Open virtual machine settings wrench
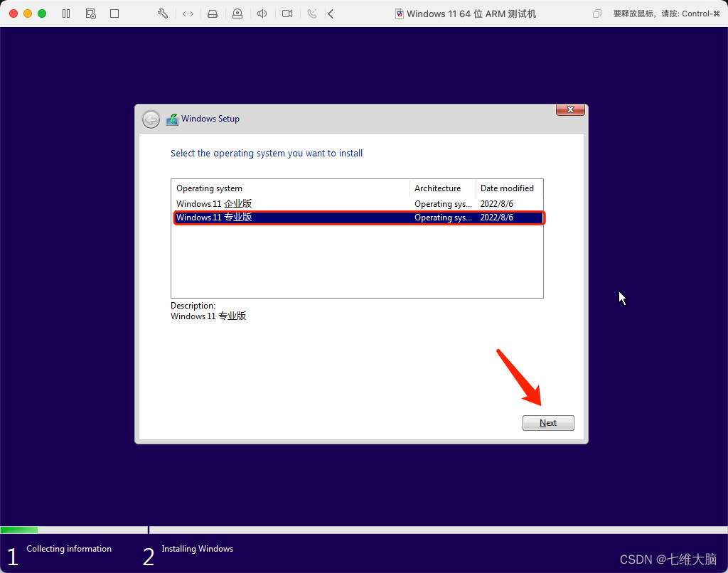The image size is (728, 573). tap(163, 14)
